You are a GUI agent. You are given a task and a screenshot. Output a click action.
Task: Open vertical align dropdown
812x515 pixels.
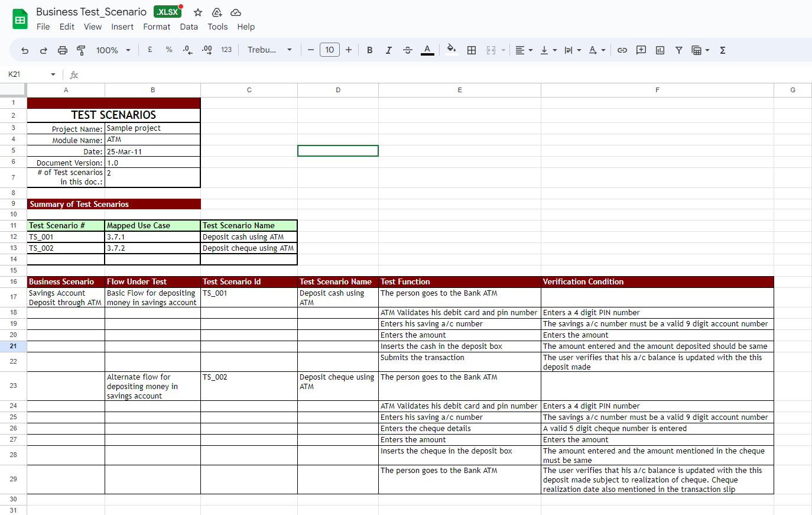(548, 50)
